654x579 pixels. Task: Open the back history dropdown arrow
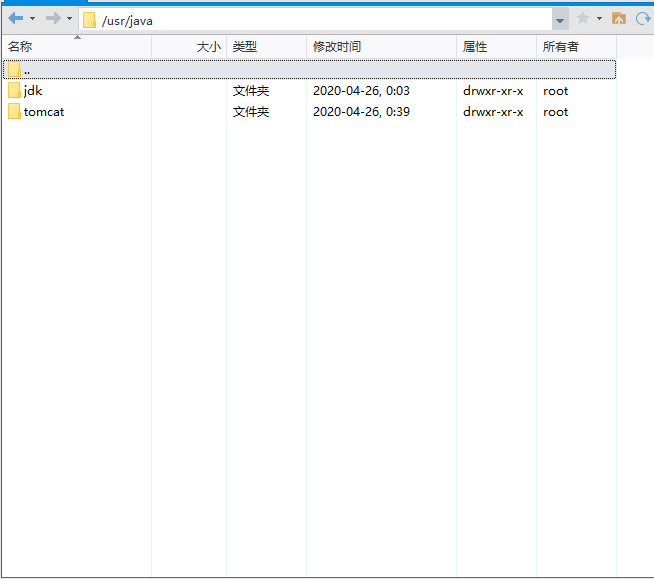point(33,18)
